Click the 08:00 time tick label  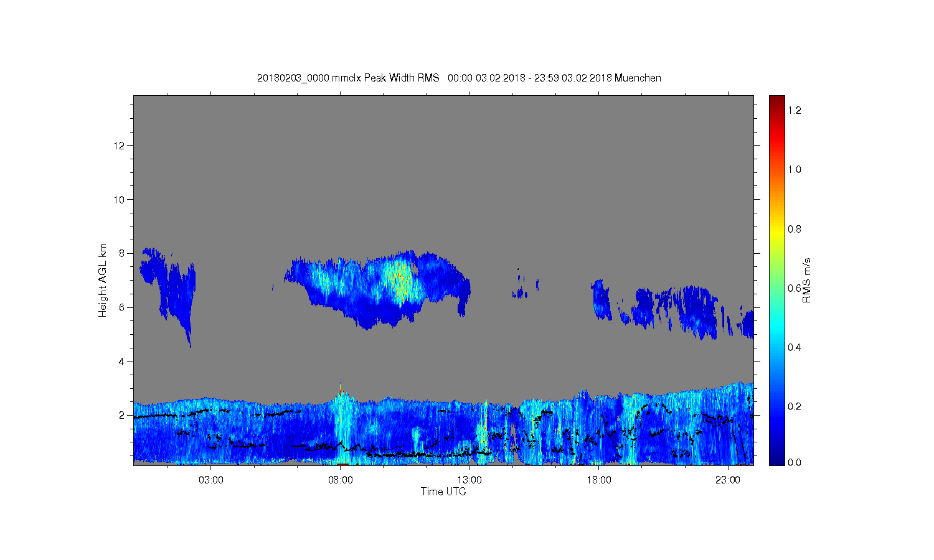pyautogui.click(x=340, y=480)
